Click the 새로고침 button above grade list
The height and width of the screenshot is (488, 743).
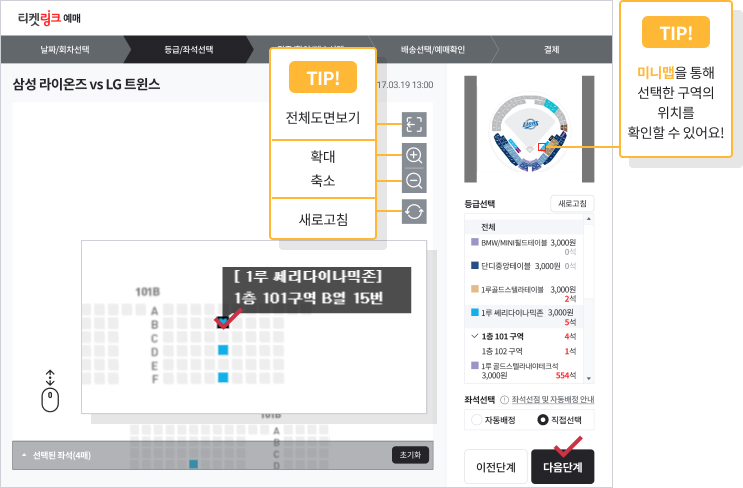(572, 204)
